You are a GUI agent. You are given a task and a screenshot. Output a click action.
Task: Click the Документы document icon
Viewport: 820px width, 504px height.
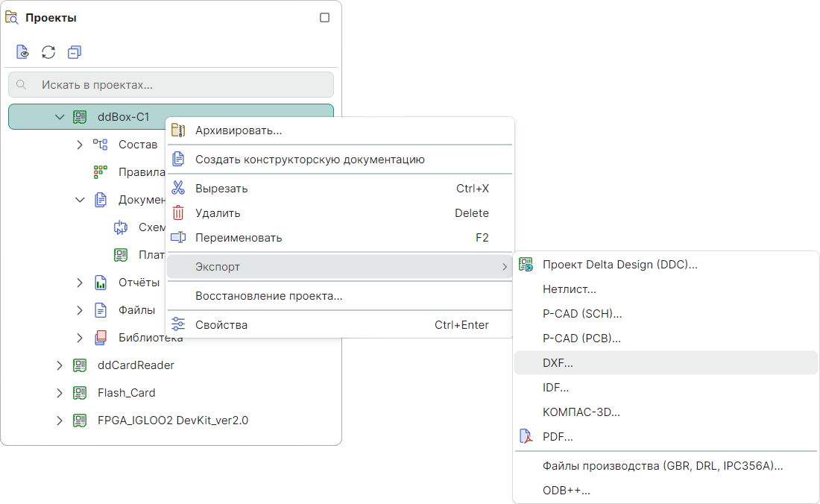(101, 200)
